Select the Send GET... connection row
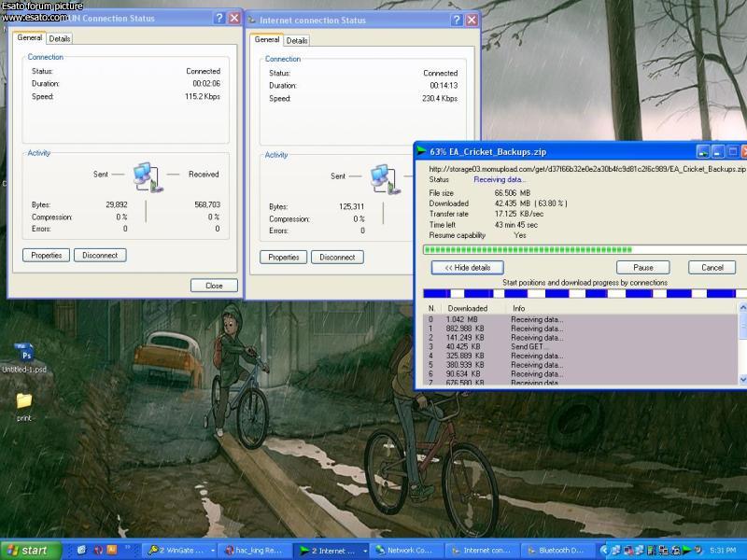The image size is (747, 560). coord(581,346)
